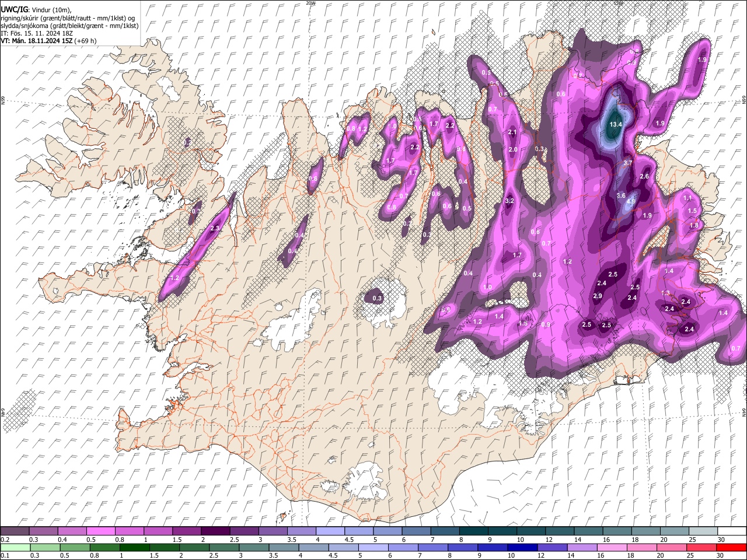Select the 1.5 swatch in upper purple legend
Viewport: 747px width, 560px height.
pos(186,531)
